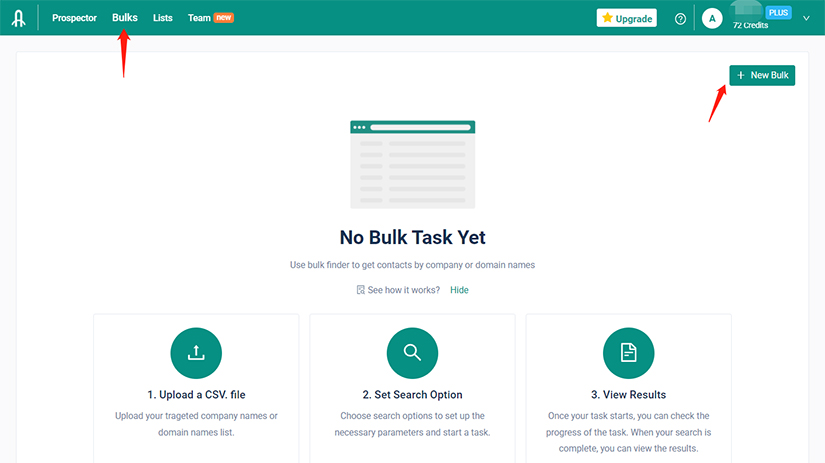The width and height of the screenshot is (825, 463).
Task: Click the blue PLUS plan badge
Action: [778, 12]
